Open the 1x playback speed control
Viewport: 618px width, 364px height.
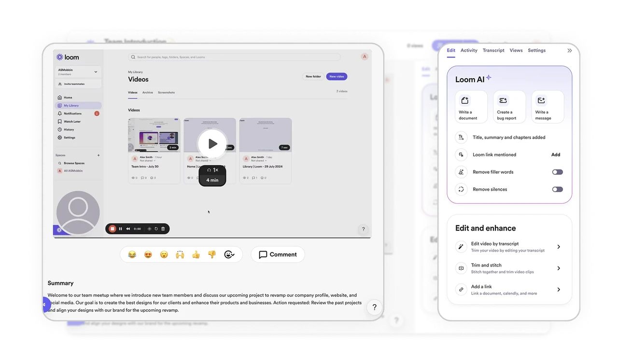212,170
